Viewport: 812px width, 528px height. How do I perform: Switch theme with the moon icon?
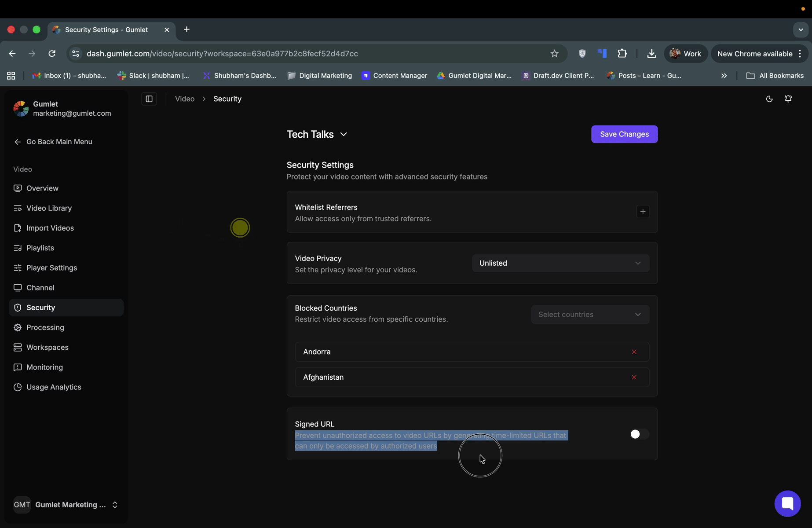coord(769,99)
